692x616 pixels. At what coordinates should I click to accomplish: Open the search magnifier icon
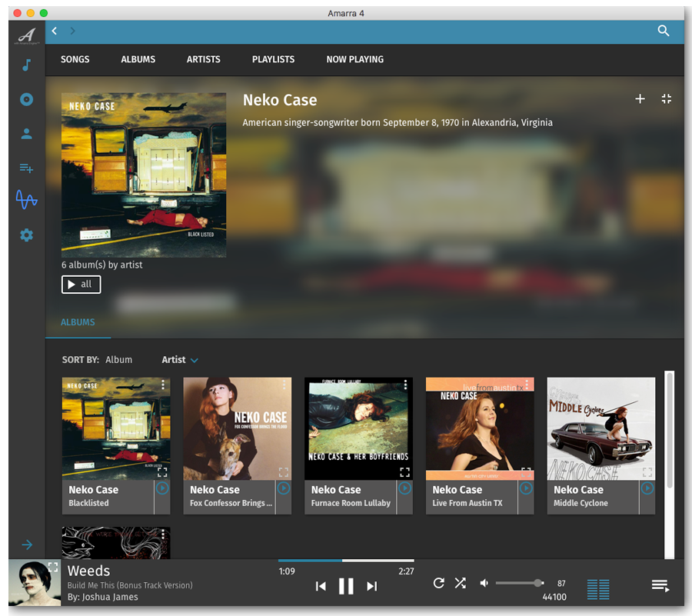tap(664, 31)
